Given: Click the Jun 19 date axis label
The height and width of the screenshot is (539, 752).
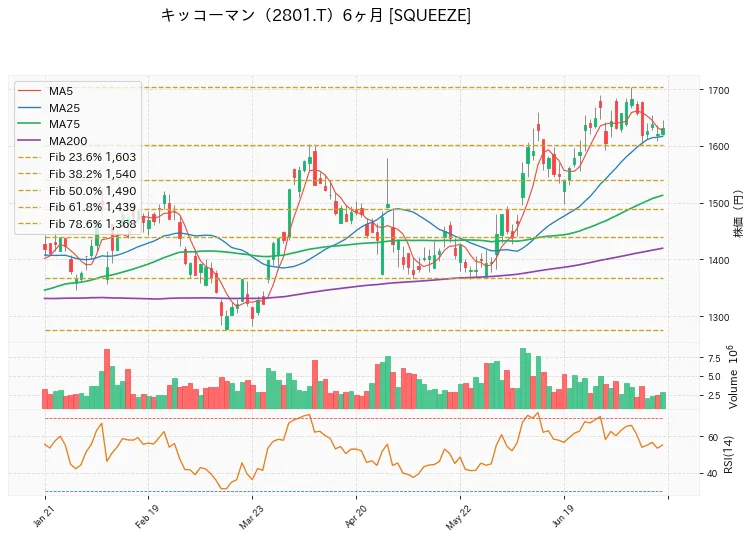Looking at the screenshot, I should pos(563,516).
